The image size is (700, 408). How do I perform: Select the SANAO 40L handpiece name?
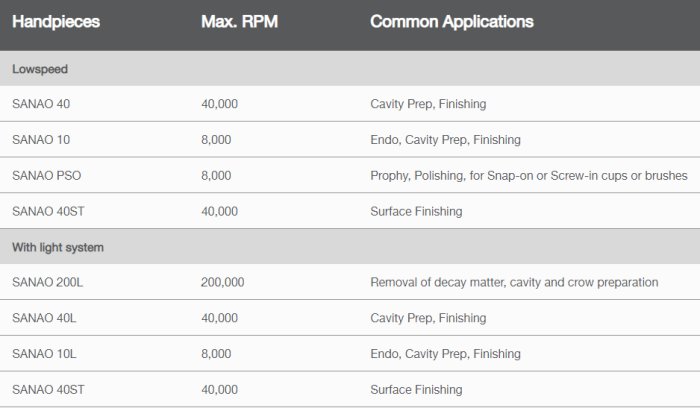[x=44, y=318]
